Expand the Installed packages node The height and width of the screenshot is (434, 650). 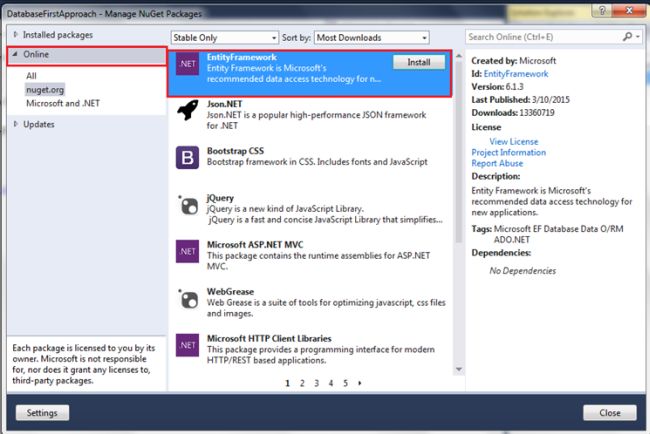click(x=15, y=34)
